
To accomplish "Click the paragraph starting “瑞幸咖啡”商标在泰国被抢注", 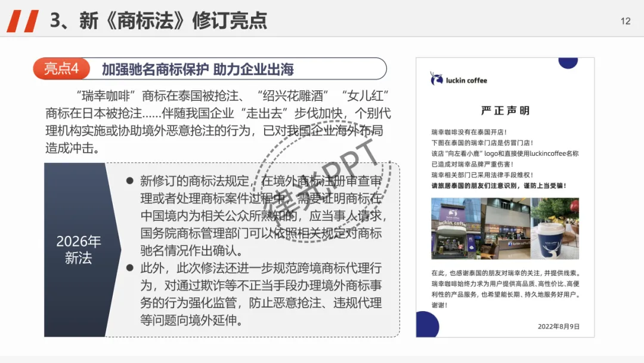I will click(218, 122).
